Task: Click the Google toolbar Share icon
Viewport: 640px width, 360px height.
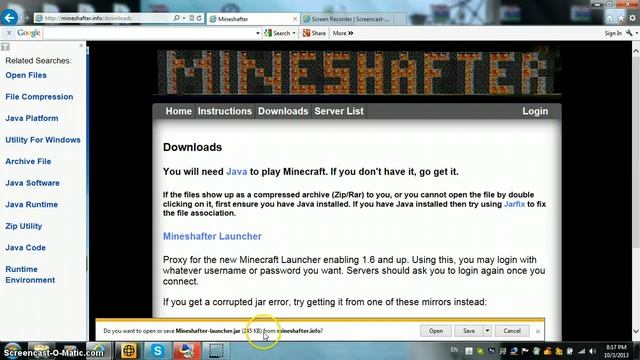Action: point(314,33)
